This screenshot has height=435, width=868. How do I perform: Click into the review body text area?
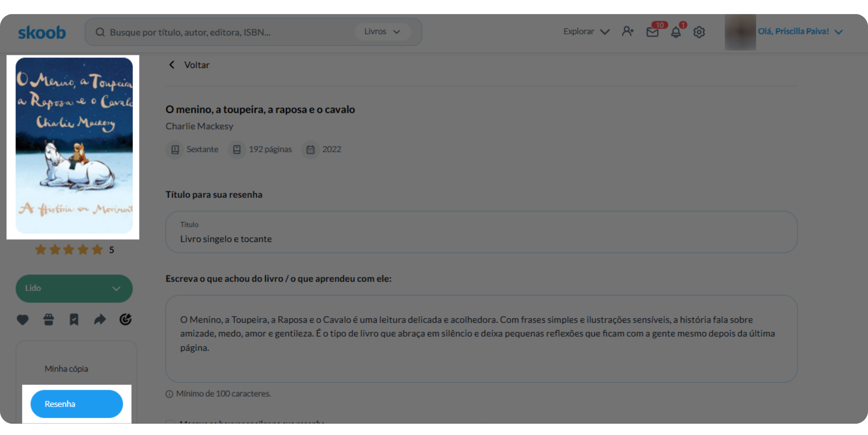tap(481, 339)
